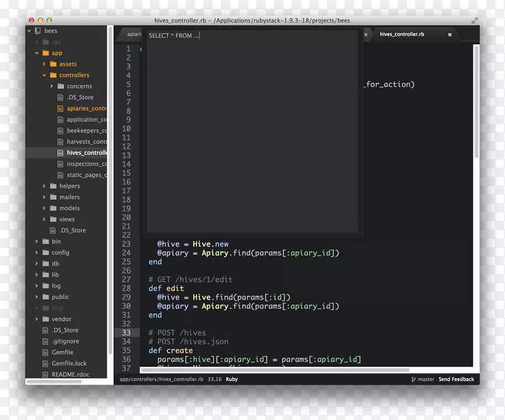505x420 pixels.
Task: Expand the config folder arrow
Action: 37,252
